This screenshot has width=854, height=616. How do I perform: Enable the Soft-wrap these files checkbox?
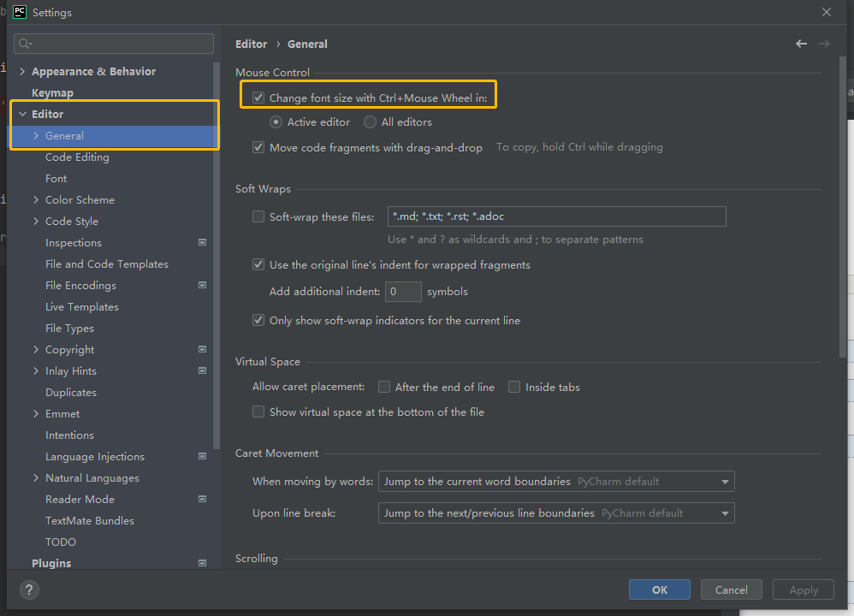pos(258,217)
